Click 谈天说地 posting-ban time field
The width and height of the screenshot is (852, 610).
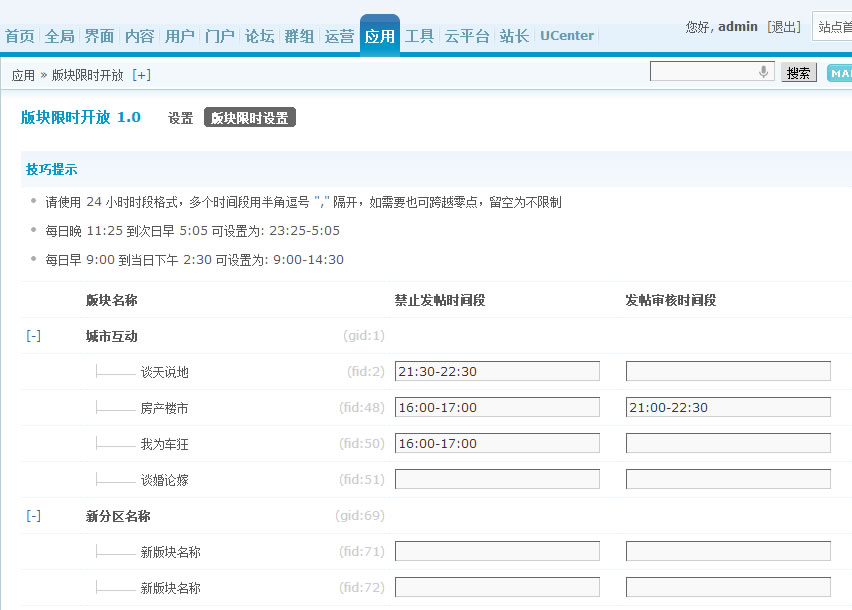[497, 372]
